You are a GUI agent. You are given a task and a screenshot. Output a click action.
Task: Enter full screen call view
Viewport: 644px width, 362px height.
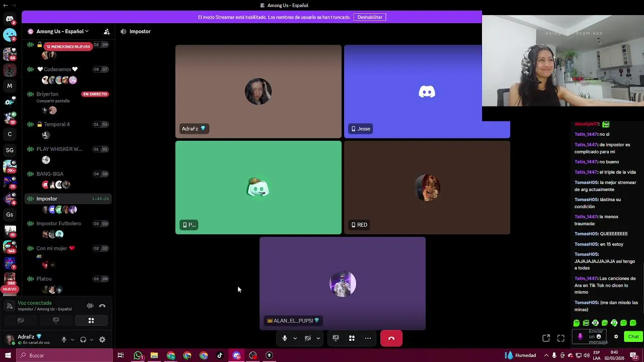tap(561, 338)
